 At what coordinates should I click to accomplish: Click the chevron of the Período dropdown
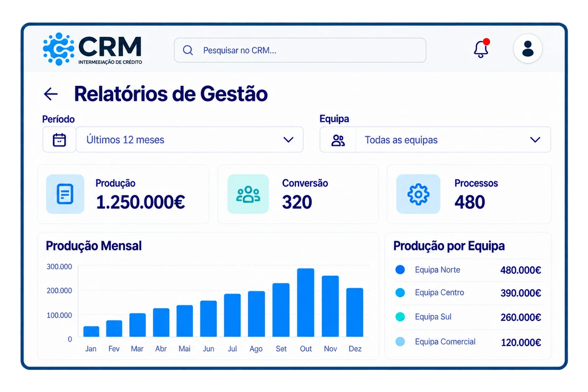(x=289, y=140)
